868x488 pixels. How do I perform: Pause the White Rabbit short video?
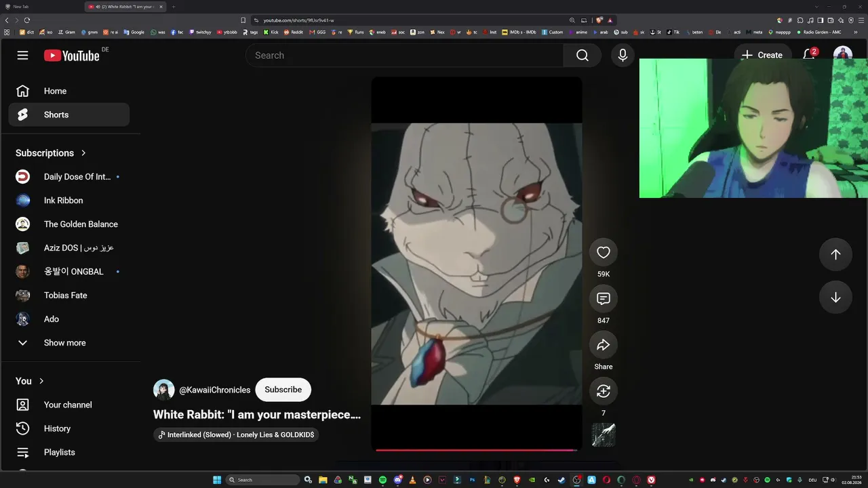477,264
